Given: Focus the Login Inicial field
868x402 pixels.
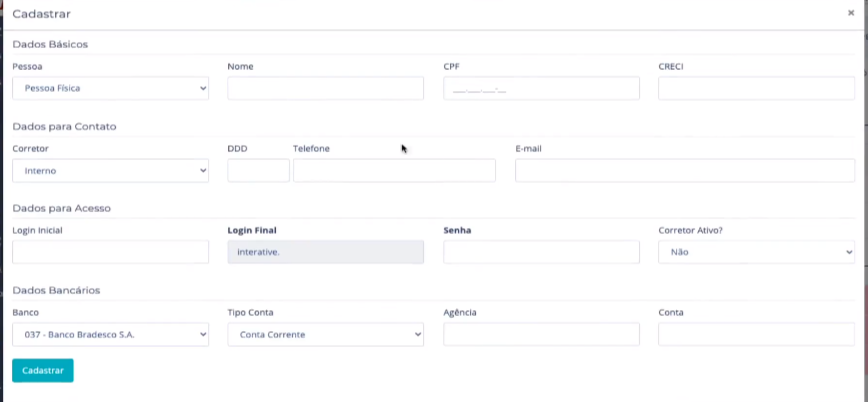Looking at the screenshot, I should [110, 252].
